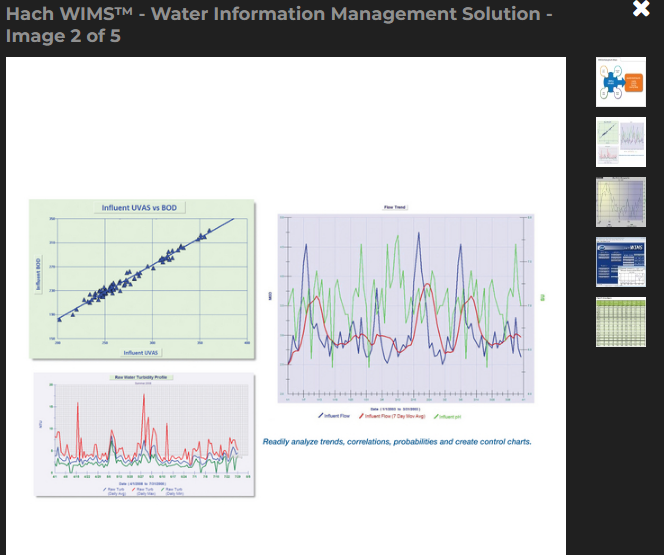Click the Influent pH legend entry
Screen dimensions: 664x555
point(447,417)
